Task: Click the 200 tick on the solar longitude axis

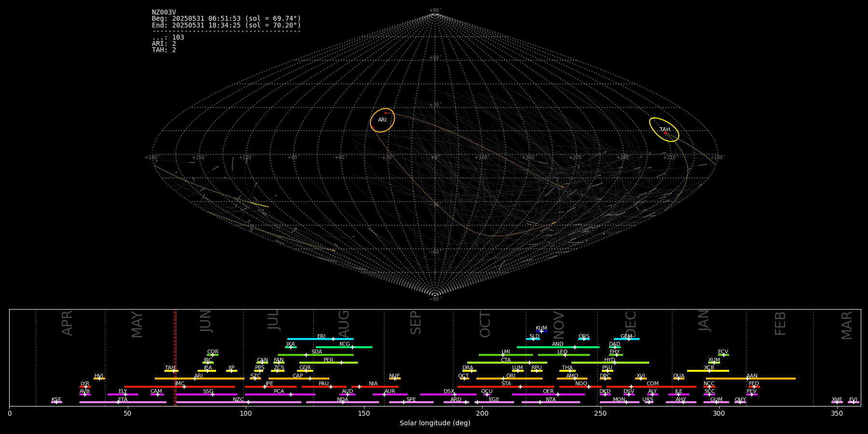Action: pos(482,413)
